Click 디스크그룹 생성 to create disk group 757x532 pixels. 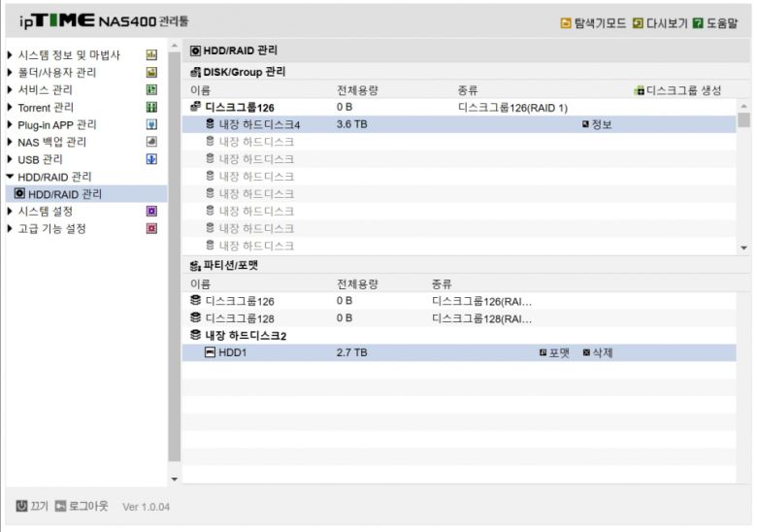tap(677, 90)
